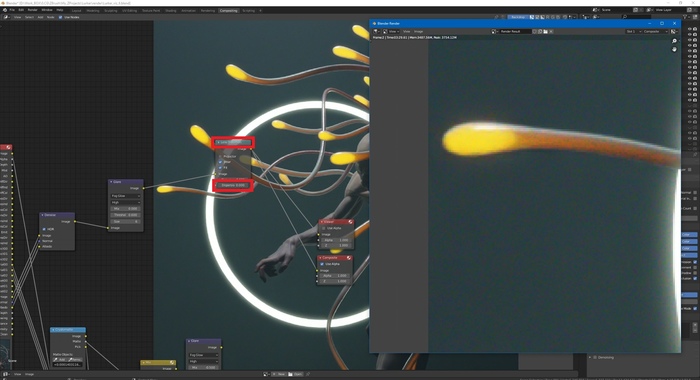This screenshot has height=380, width=700.
Task: Click the Render Result image name field
Action: click(x=515, y=31)
